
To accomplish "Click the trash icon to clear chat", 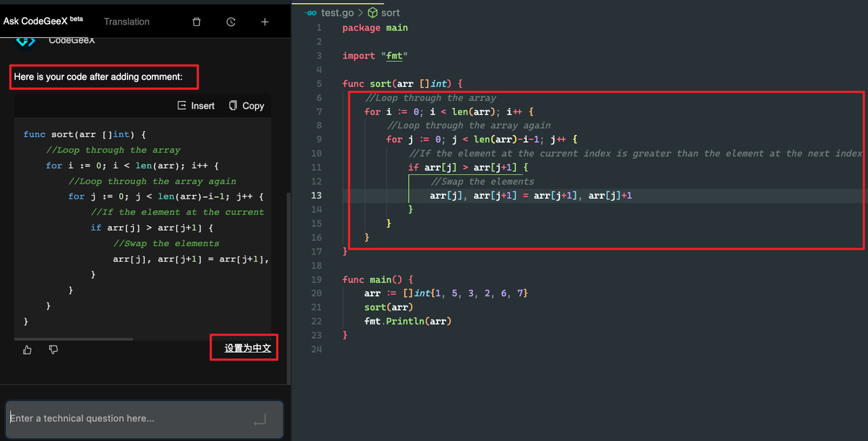I will coord(197,22).
